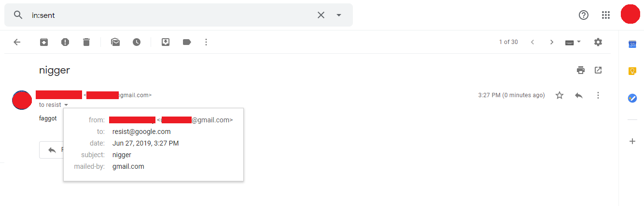The image size is (644, 206).
Task: Snooze the email with clock icon
Action: pos(137,42)
